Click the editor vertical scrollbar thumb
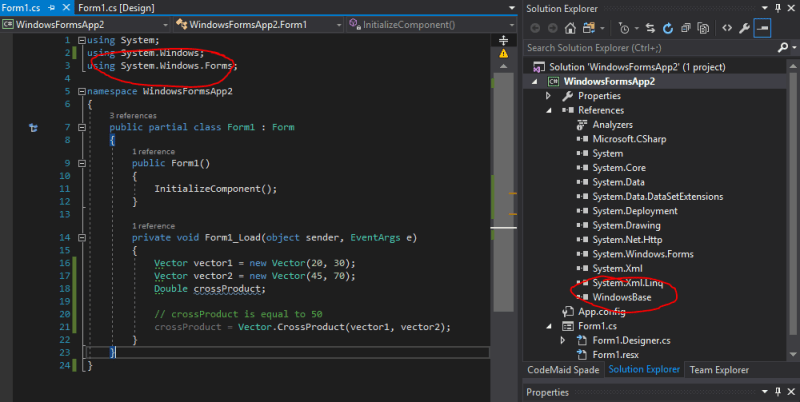This screenshot has width=800, height=402. coord(504,191)
